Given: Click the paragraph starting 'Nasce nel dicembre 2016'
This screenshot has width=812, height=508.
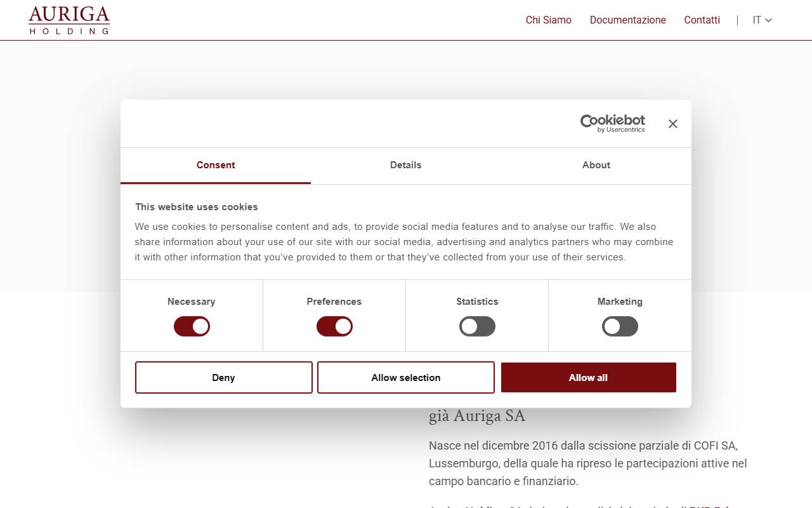Looking at the screenshot, I should point(588,464).
